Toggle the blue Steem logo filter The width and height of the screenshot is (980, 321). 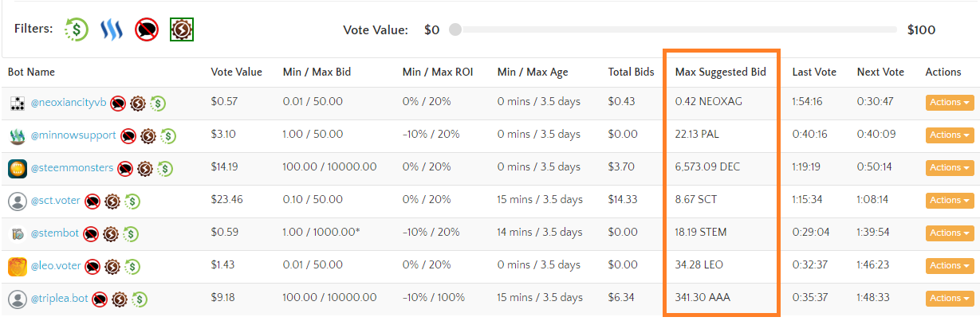tap(110, 30)
